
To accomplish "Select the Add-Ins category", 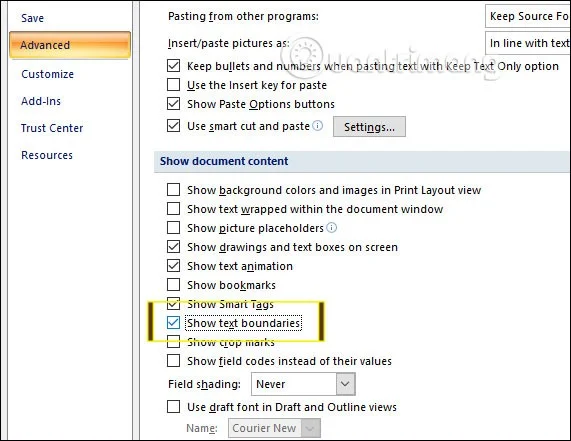I will (41, 101).
